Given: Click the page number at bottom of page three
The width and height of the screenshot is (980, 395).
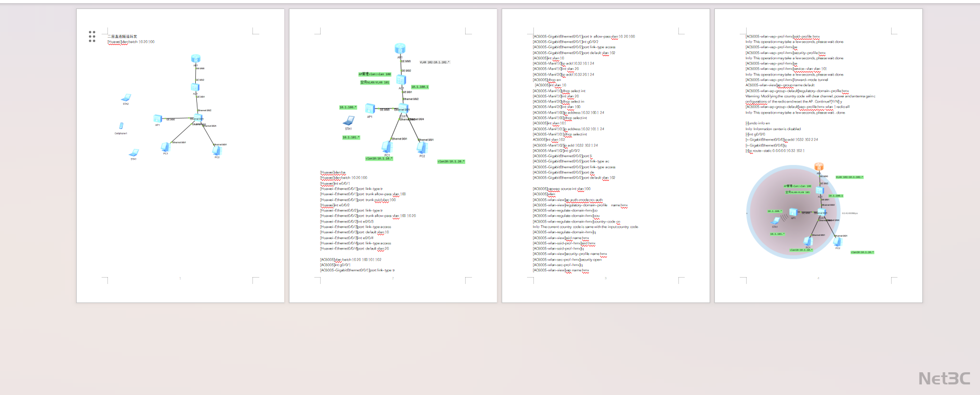Looking at the screenshot, I should (605, 278).
